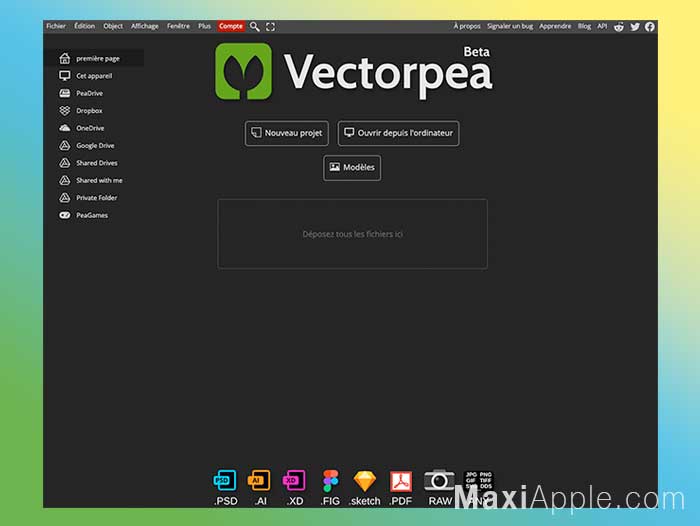Click the PeaGames gamepad icon
The width and height of the screenshot is (700, 526).
coord(65,215)
